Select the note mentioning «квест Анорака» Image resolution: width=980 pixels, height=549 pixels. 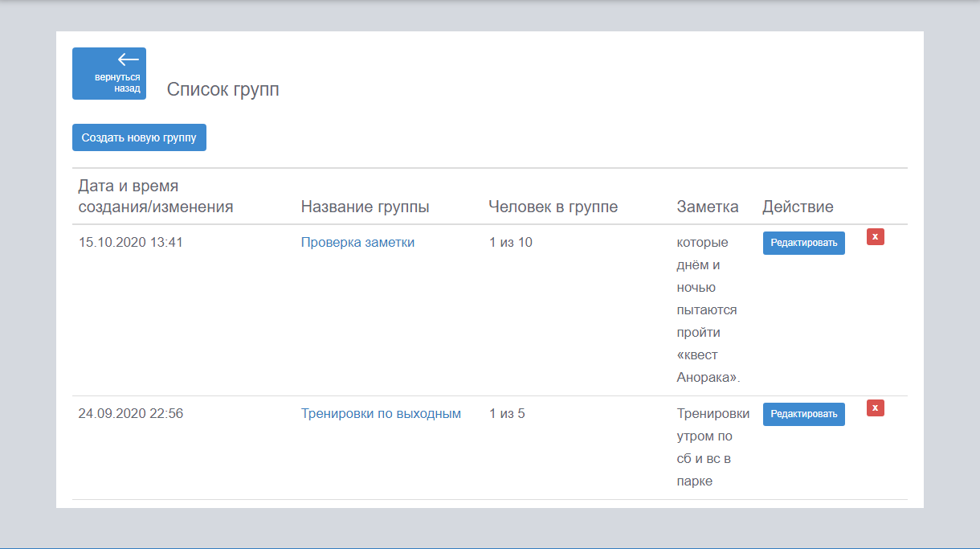708,309
